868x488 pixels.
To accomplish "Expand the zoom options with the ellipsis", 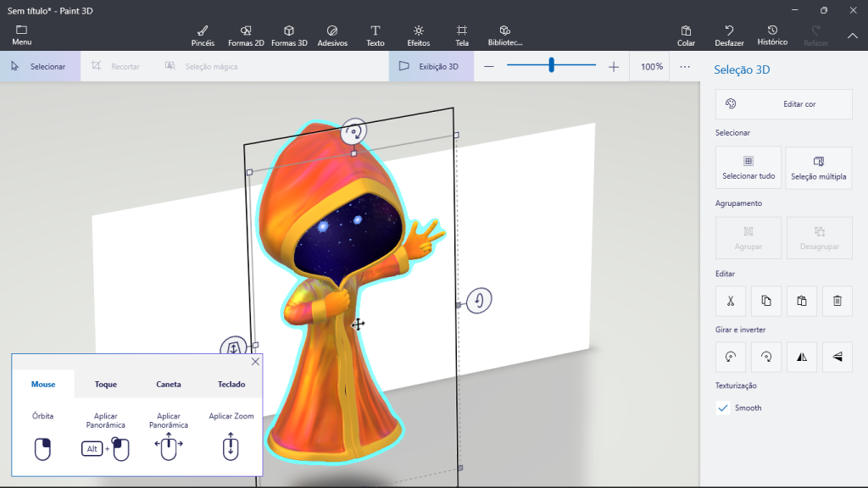I will [684, 65].
